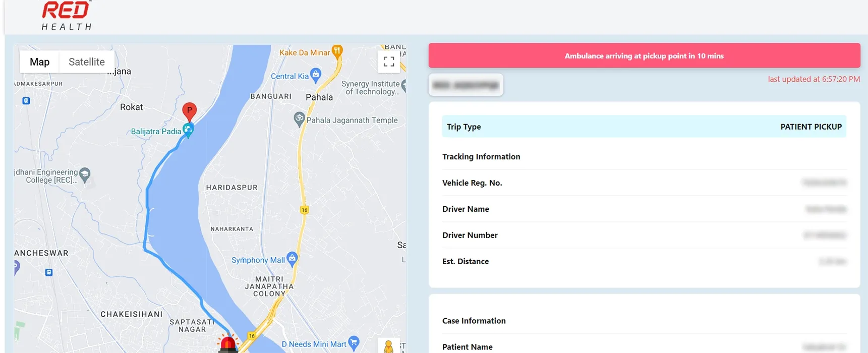Click the Central Kia location pin

pos(316,75)
